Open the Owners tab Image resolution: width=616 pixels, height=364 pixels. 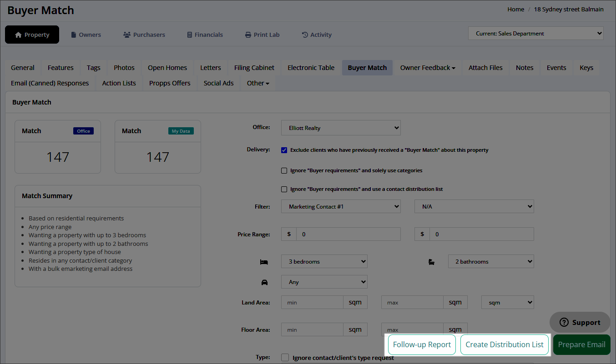tap(86, 35)
